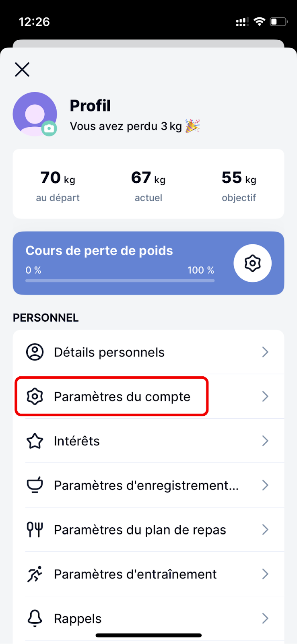Tap the camera badge on profile avatar
297x644 pixels.
click(49, 128)
